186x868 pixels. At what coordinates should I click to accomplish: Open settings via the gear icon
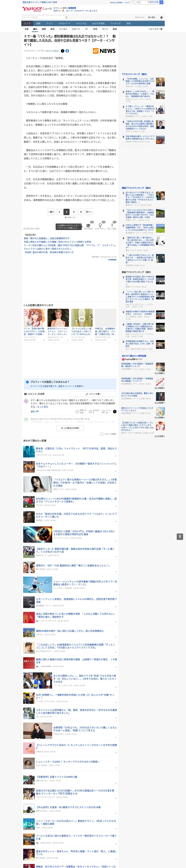tap(161, 18)
